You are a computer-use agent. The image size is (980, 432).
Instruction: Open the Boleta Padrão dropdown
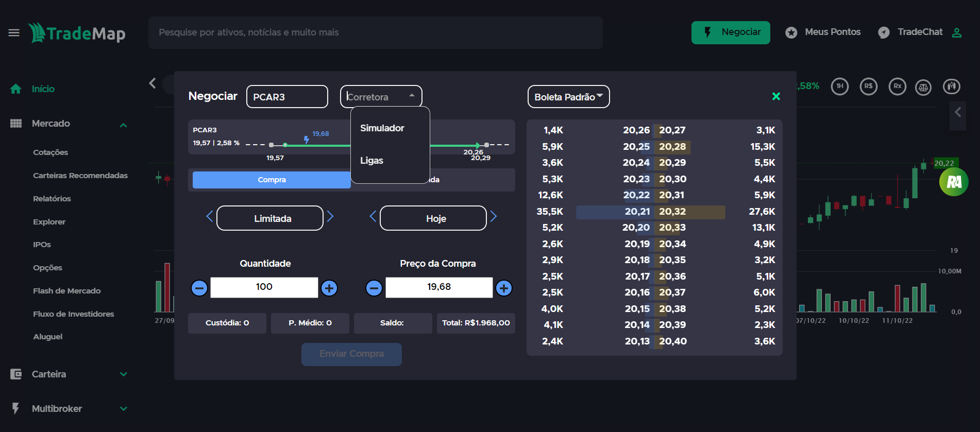click(x=569, y=97)
